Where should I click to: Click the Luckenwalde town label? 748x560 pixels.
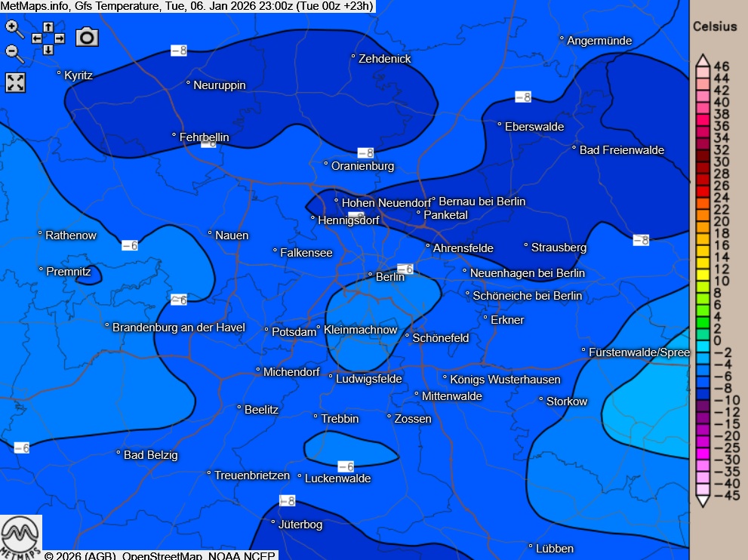click(337, 478)
